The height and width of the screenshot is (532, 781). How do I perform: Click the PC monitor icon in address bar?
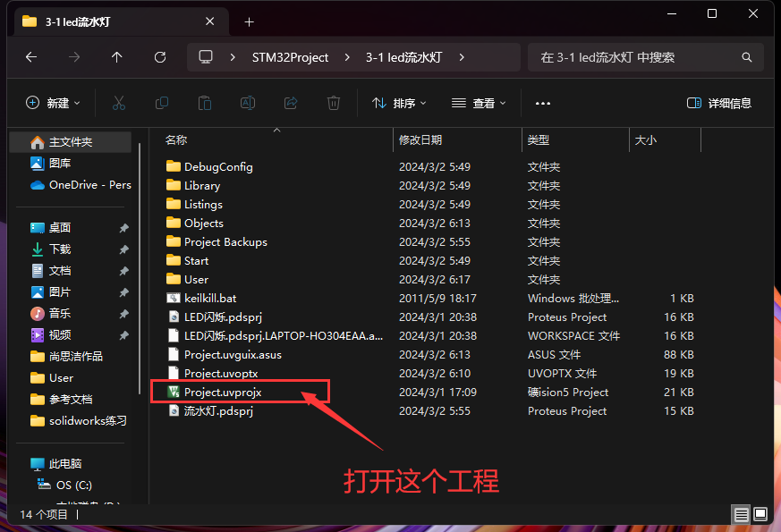point(206,57)
